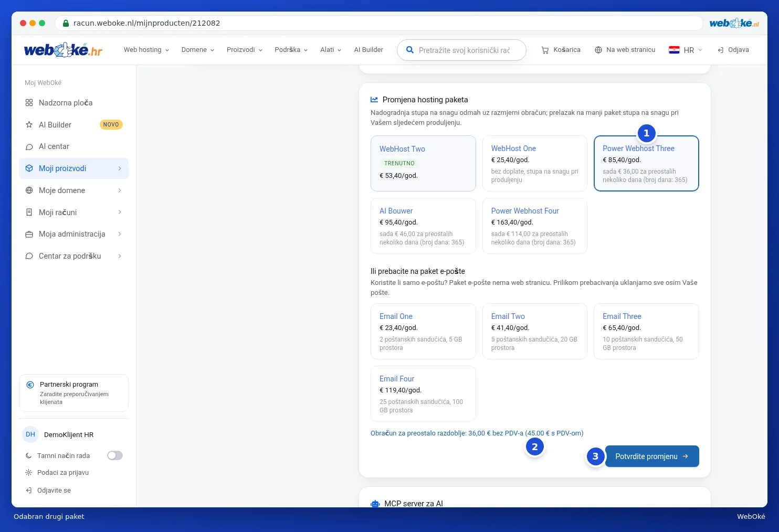Click the AI centar chat bubble icon
This screenshot has height=532, width=779.
(29, 147)
